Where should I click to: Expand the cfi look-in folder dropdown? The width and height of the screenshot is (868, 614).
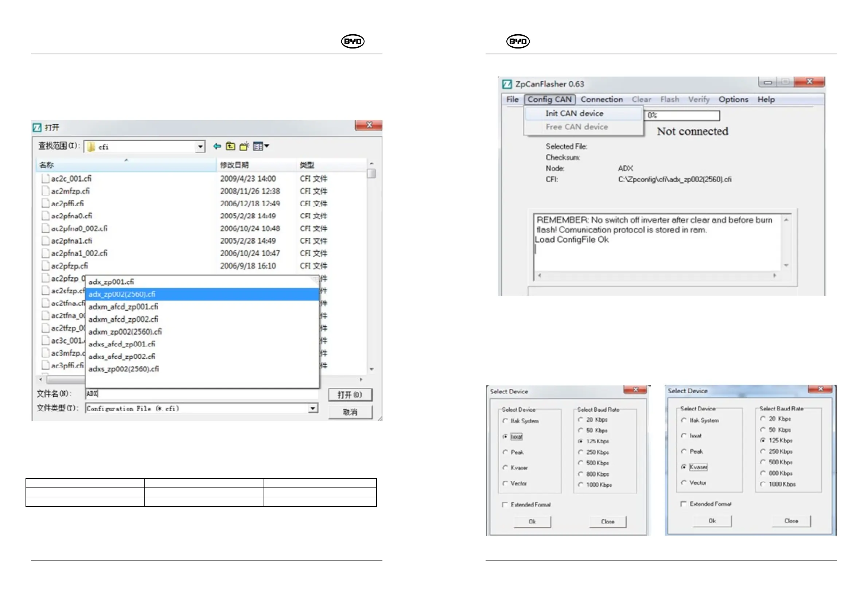200,147
